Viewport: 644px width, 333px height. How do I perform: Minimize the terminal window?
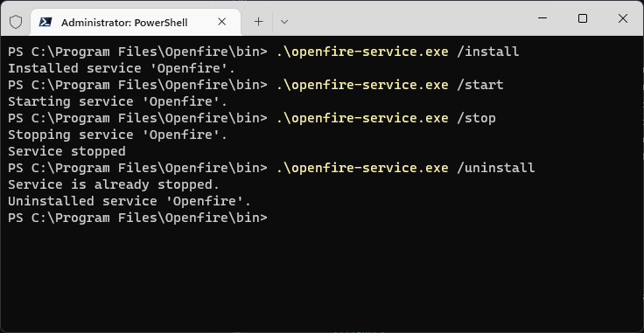[542, 18]
